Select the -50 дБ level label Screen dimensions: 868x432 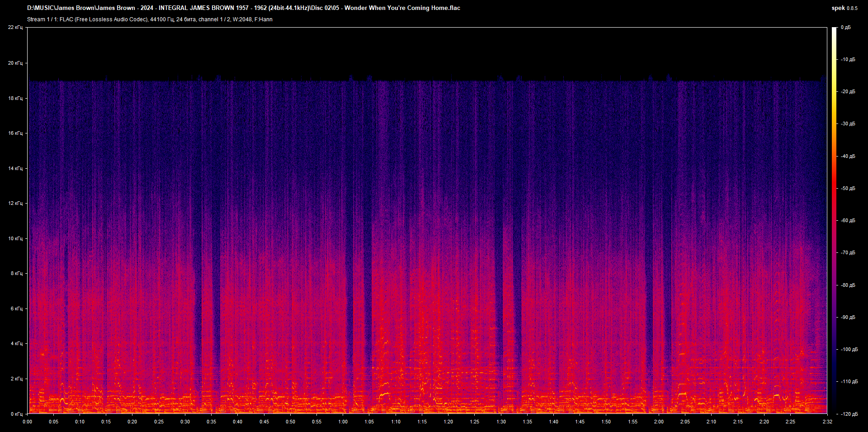(848, 188)
